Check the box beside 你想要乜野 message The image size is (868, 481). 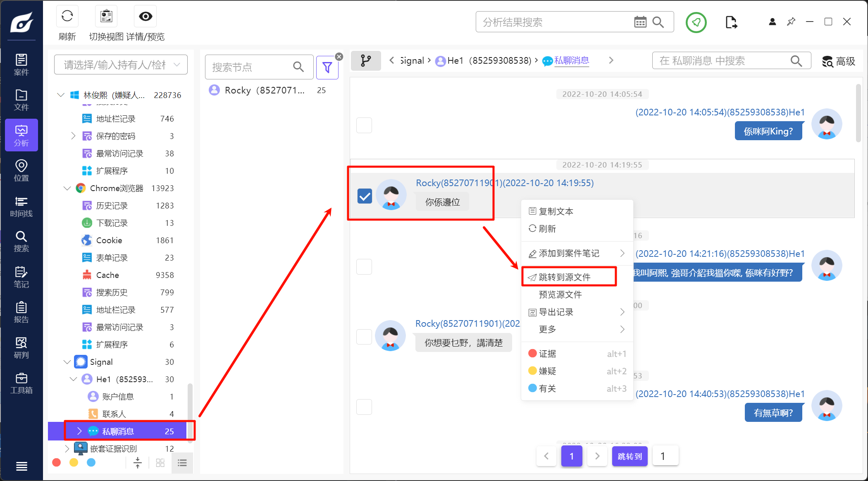364,337
